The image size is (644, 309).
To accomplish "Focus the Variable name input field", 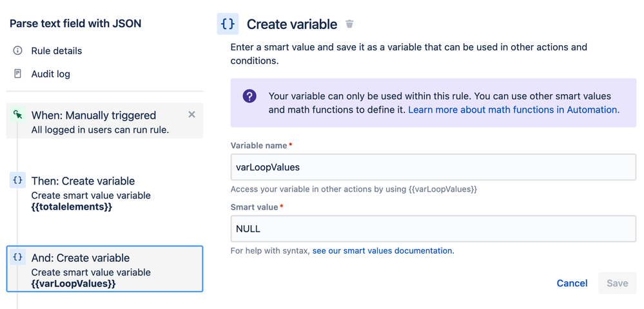I will [x=433, y=167].
